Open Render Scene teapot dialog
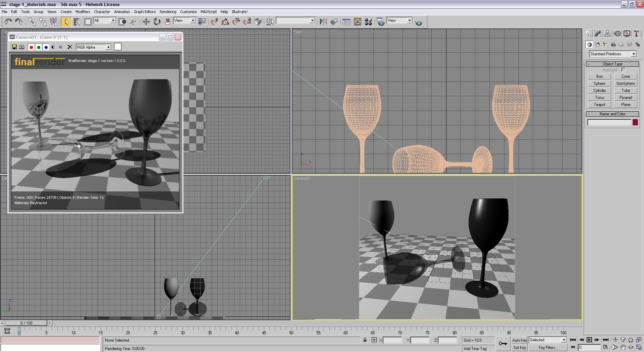Viewport: 644px width, 352px height. 381,22
